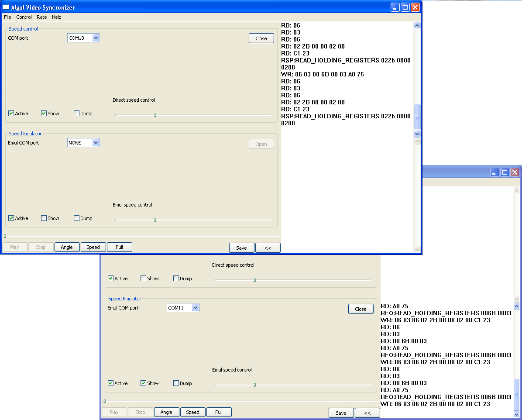
Task: Click the Speed Emulator group label in front window
Action: [x=25, y=134]
